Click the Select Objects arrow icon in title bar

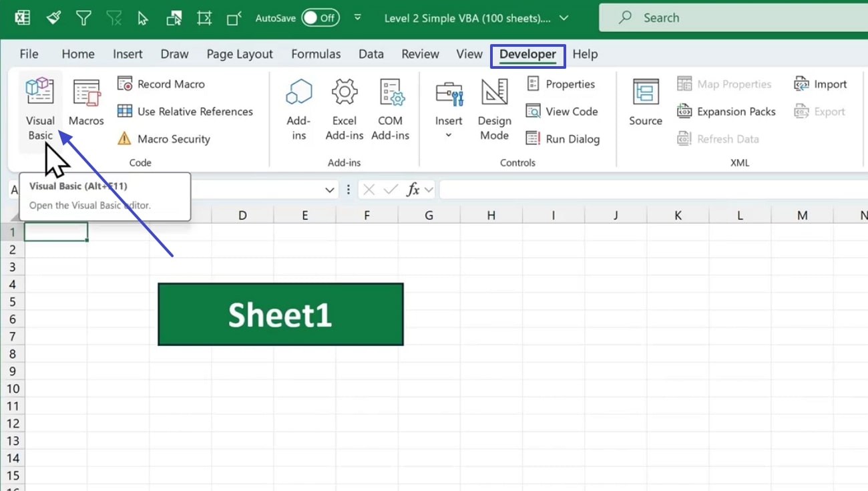[x=143, y=18]
